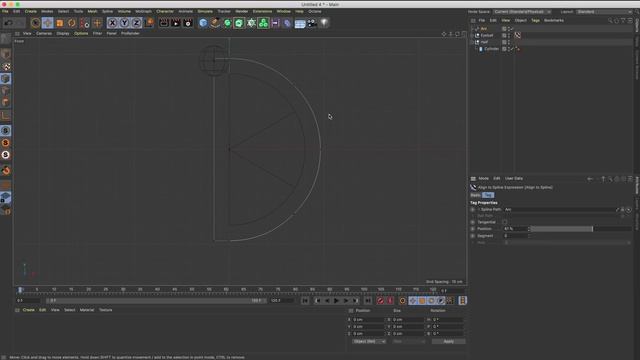Toggle Eyeball layer square in Object Manager
The width and height of the screenshot is (640, 360).
[504, 36]
